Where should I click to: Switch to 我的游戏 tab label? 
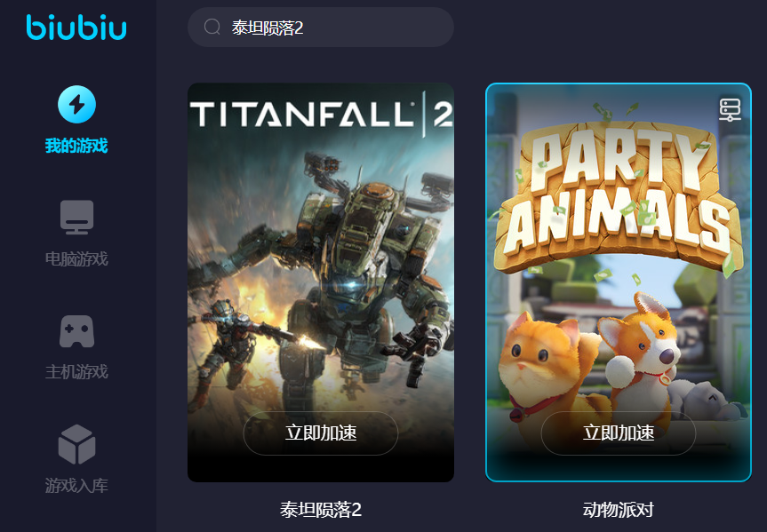tap(76, 146)
